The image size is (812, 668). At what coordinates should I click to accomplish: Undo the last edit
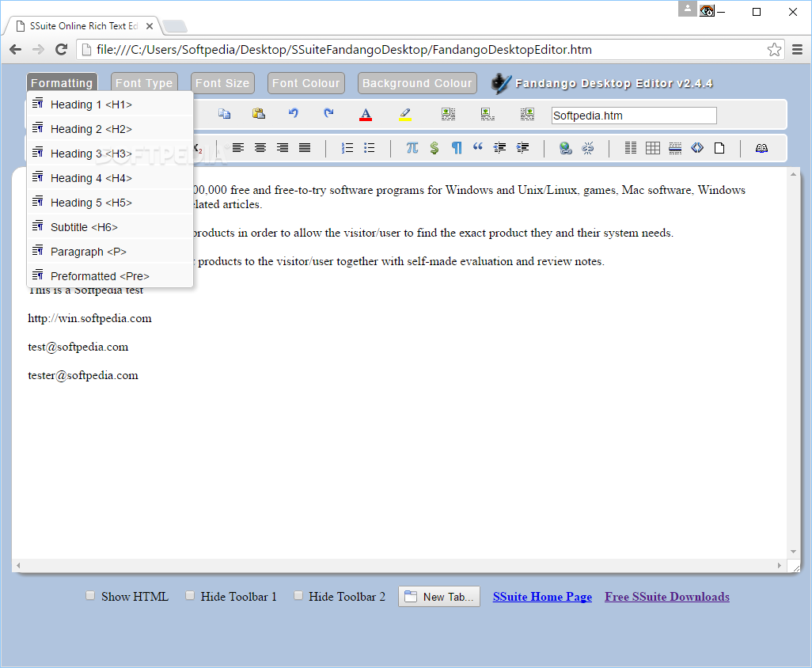pos(294,113)
